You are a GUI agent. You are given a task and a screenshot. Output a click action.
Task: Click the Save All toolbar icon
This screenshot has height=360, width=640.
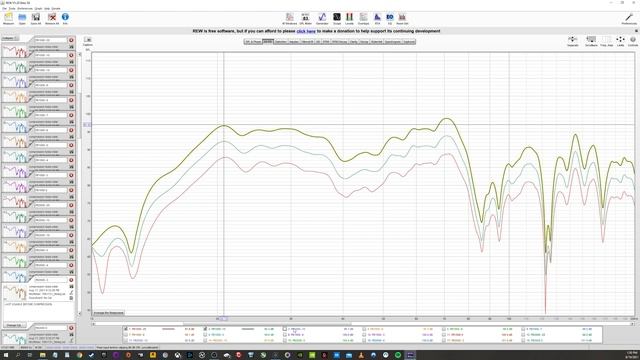[x=36, y=18]
